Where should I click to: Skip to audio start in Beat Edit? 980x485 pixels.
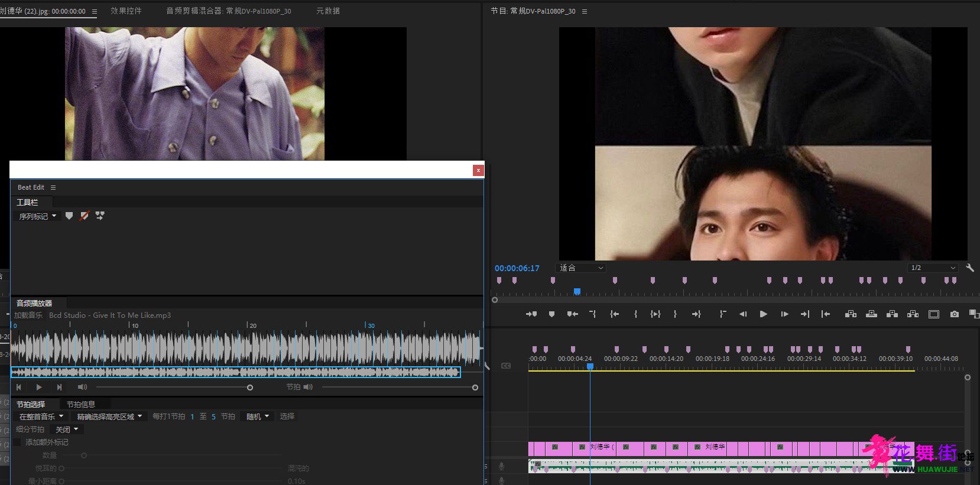coord(19,387)
